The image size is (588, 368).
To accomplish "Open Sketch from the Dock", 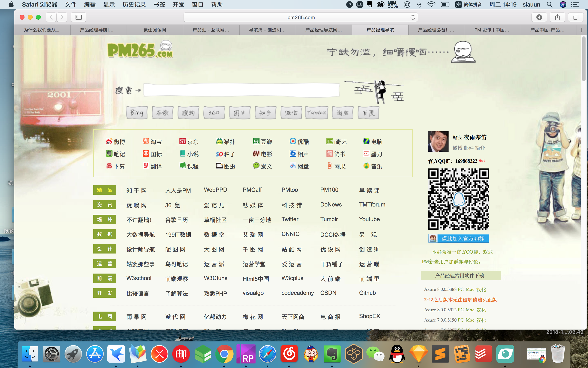I will tap(418, 354).
